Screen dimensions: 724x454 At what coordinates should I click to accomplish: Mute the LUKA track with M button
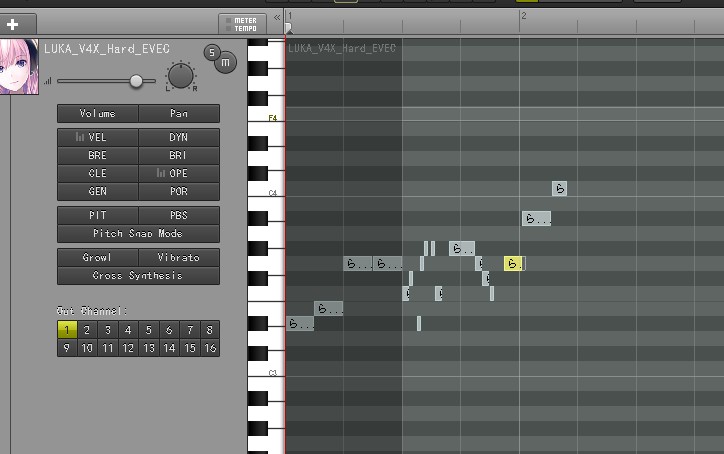pos(225,62)
